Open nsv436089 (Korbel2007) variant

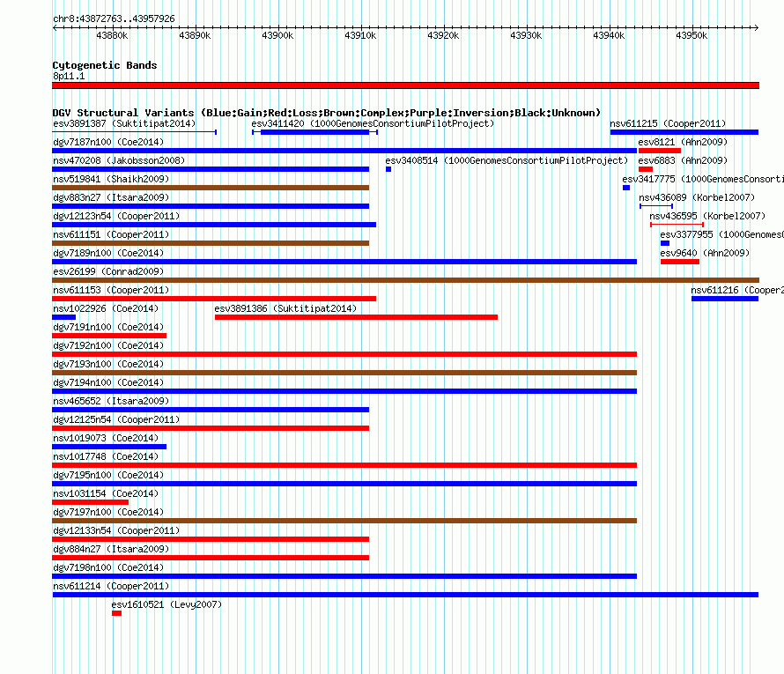[x=697, y=197]
